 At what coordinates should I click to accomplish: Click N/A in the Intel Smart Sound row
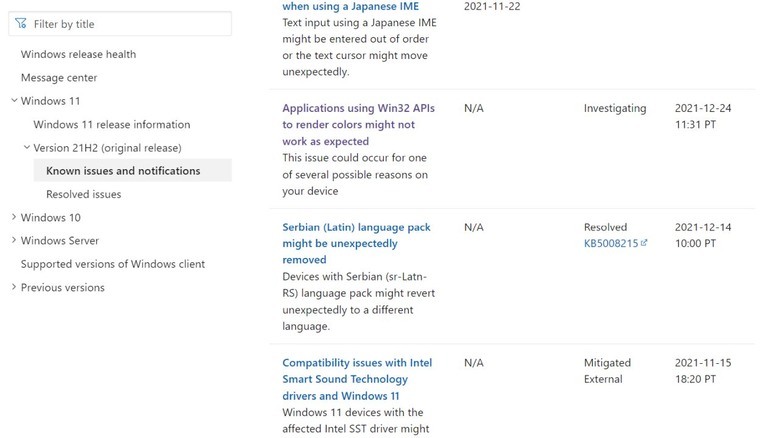click(474, 362)
